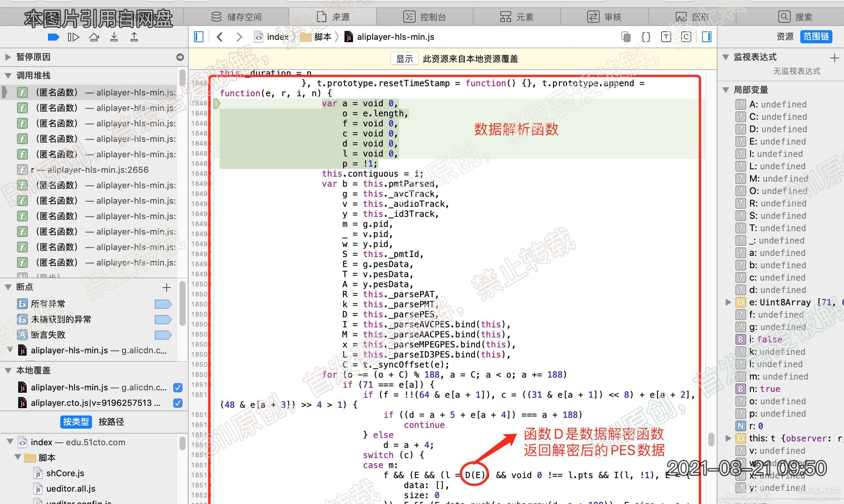Viewport: 844px width, 504px height.
Task: Switch to the 控制台 tab
Action: [x=425, y=17]
